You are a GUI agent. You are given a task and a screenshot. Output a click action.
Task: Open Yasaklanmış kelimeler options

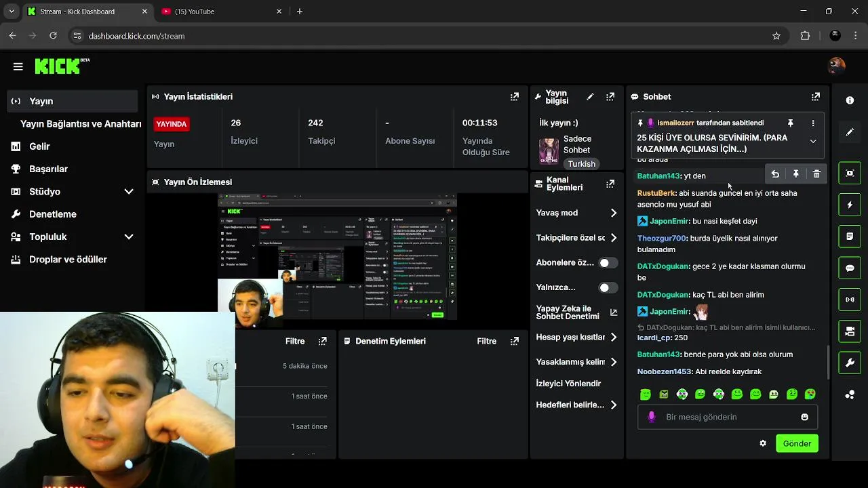[614, 362]
